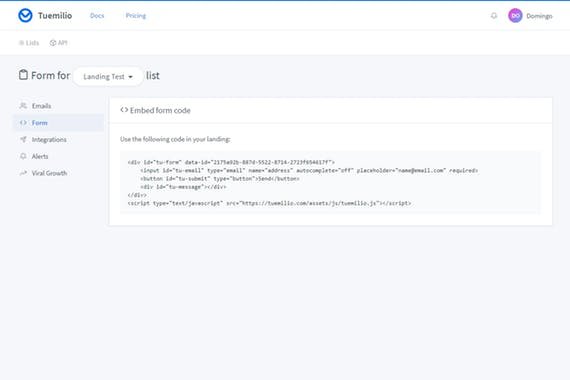Click the Lists icon in sub-navigation
Viewport: 570px width, 380px height.
pyautogui.click(x=21, y=43)
